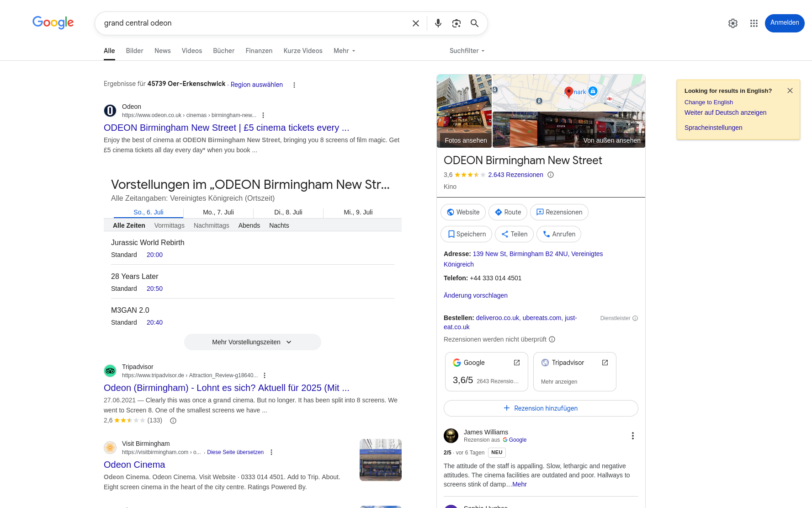
Task: Click the Anmelden sign-in button
Action: [x=785, y=23]
